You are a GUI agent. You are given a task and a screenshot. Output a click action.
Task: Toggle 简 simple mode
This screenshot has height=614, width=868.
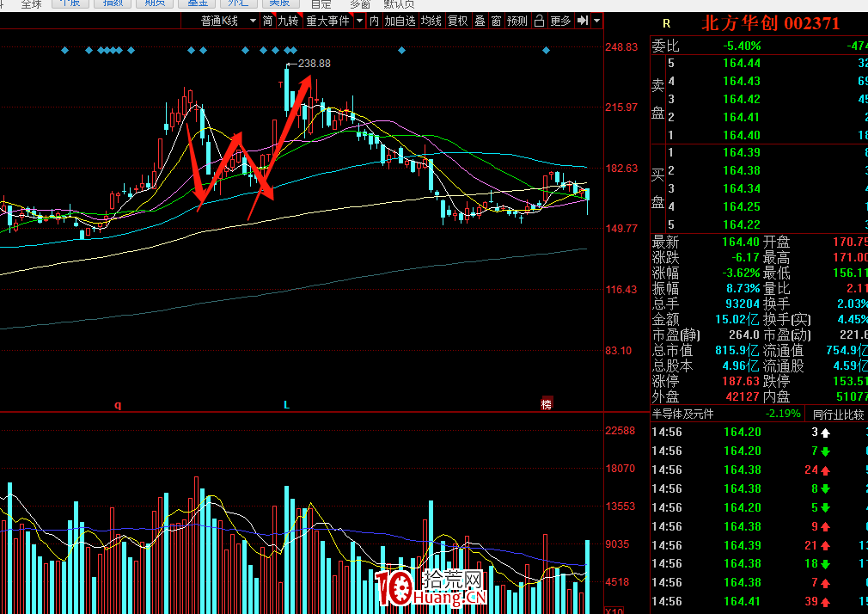pyautogui.click(x=268, y=21)
